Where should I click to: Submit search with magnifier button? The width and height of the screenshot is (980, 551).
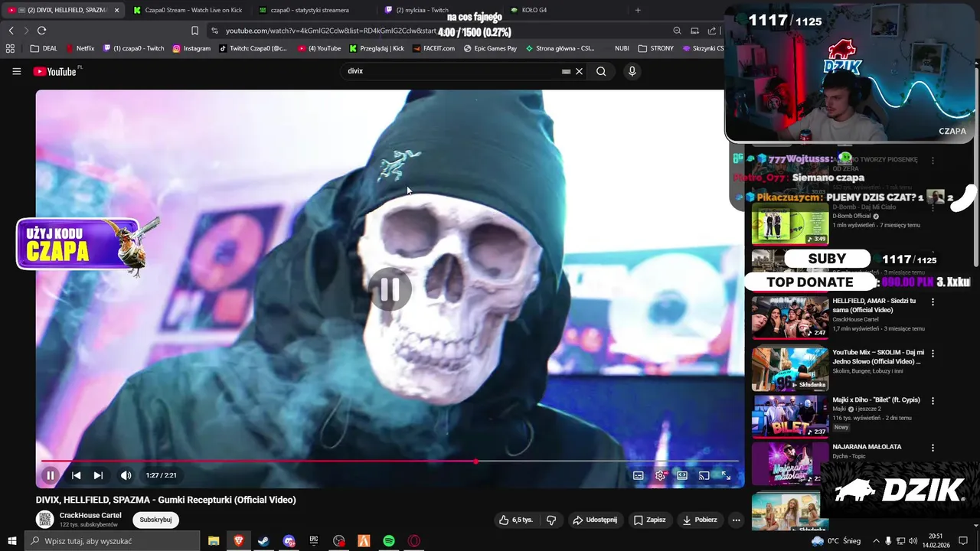(601, 71)
